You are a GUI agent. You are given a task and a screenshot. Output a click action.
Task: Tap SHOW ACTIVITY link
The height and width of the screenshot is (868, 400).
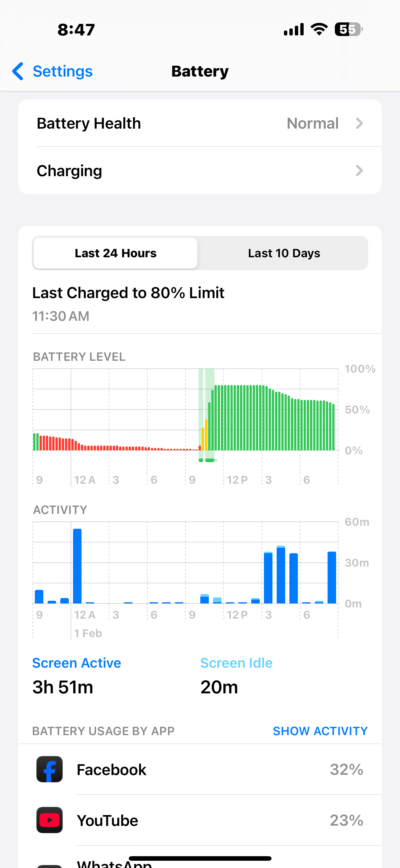[x=320, y=731]
